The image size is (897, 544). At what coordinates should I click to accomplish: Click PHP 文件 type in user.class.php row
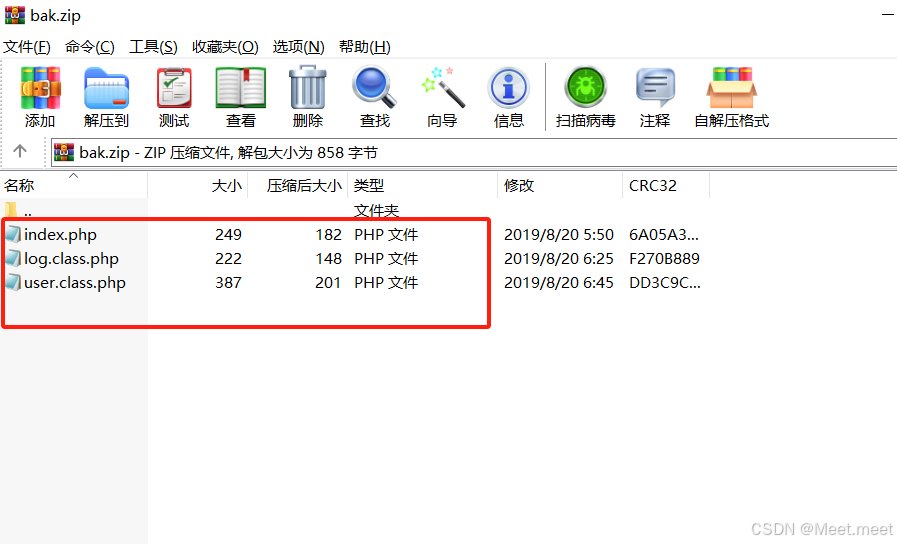tap(386, 283)
